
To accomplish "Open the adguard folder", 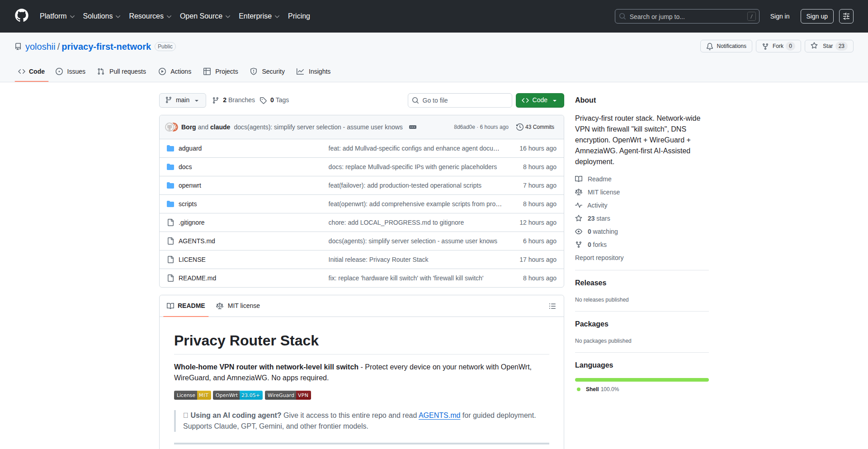I will (190, 148).
